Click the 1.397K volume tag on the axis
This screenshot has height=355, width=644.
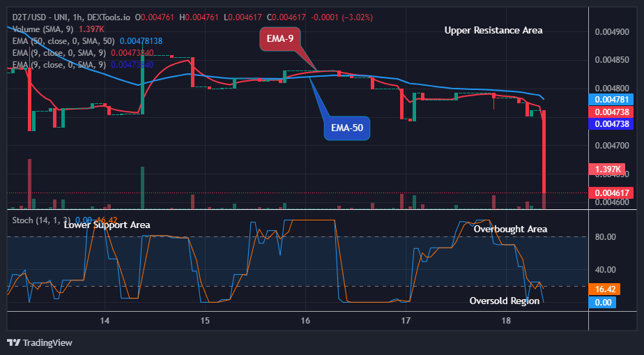[607, 169]
